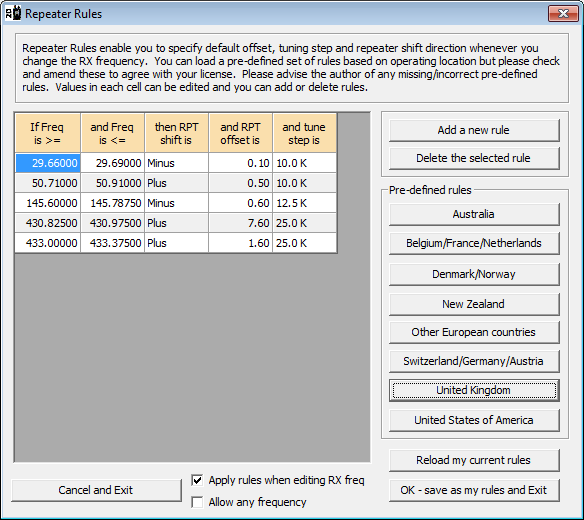Choose Denmark/Norway pre-defined rules
The height and width of the screenshot is (520, 584).
(x=474, y=274)
